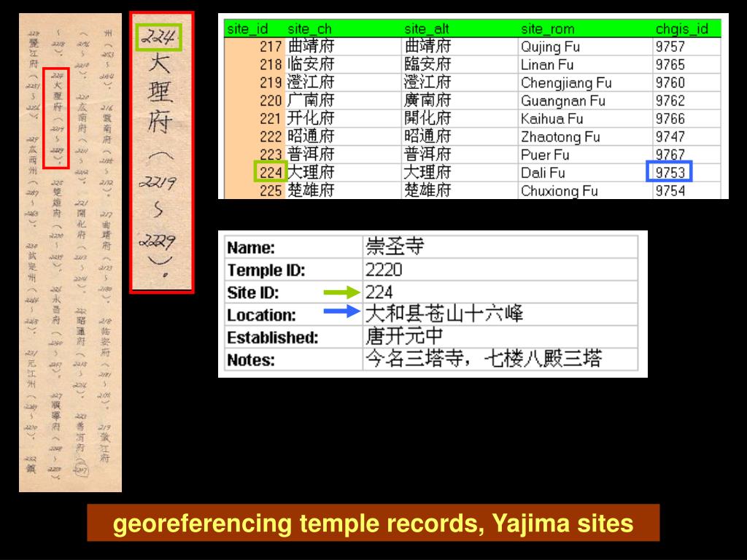Image resolution: width=747 pixels, height=560 pixels.
Task: Click the Location: label
Action: [x=262, y=315]
